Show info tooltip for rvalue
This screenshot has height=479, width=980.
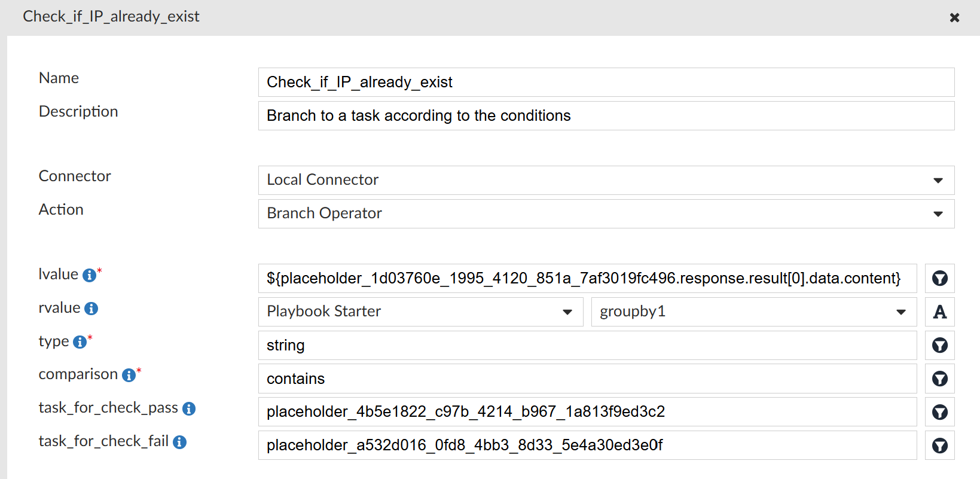pos(91,309)
